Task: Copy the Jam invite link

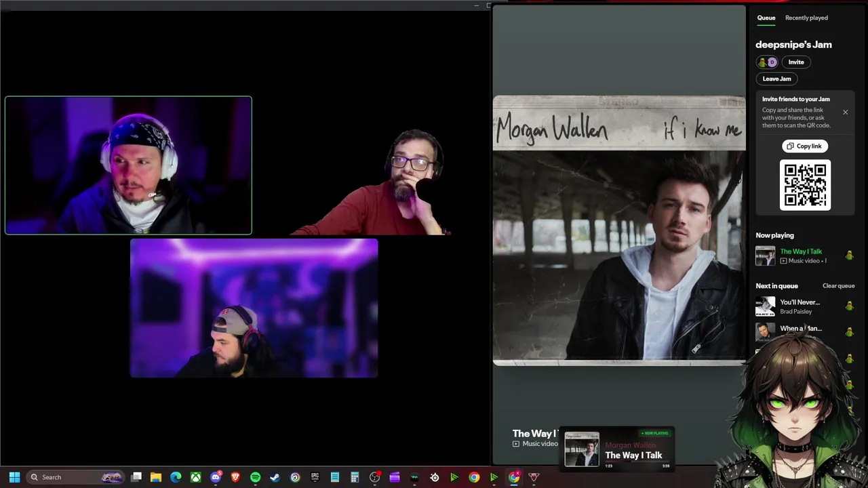Action: [x=804, y=146]
